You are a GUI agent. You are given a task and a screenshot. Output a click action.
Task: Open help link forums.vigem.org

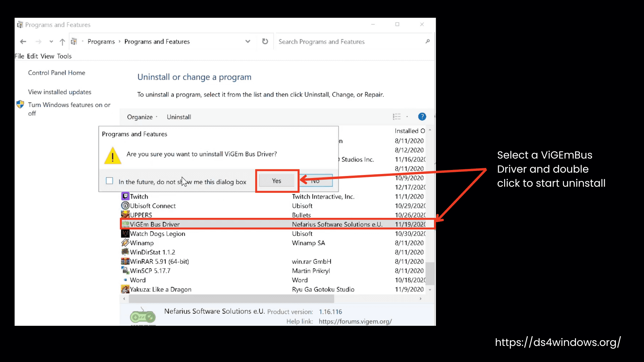(355, 321)
